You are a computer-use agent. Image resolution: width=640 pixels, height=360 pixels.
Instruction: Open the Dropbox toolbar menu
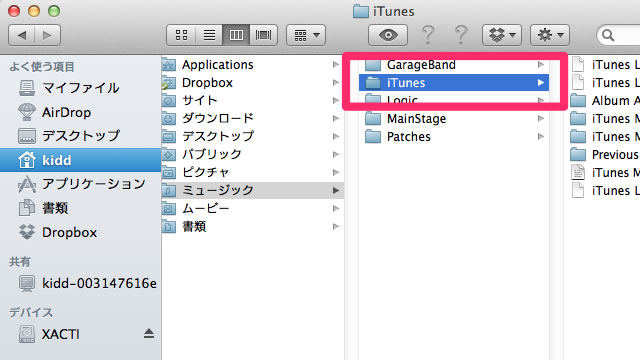click(502, 35)
